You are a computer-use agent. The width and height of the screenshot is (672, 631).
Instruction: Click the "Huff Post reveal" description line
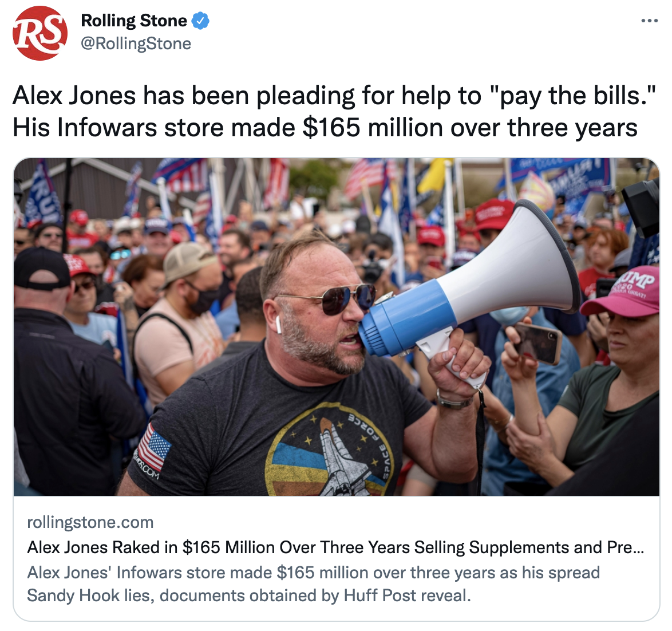pyautogui.click(x=248, y=595)
